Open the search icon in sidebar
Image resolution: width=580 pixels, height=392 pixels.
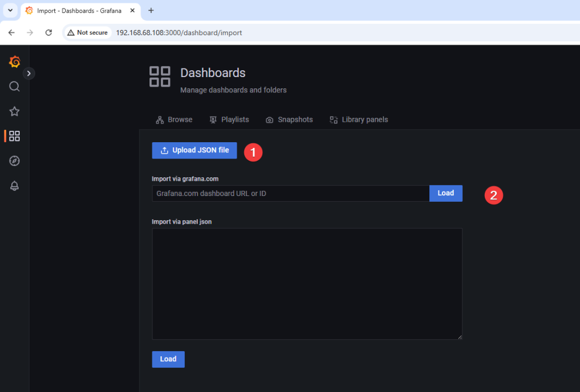click(x=15, y=86)
